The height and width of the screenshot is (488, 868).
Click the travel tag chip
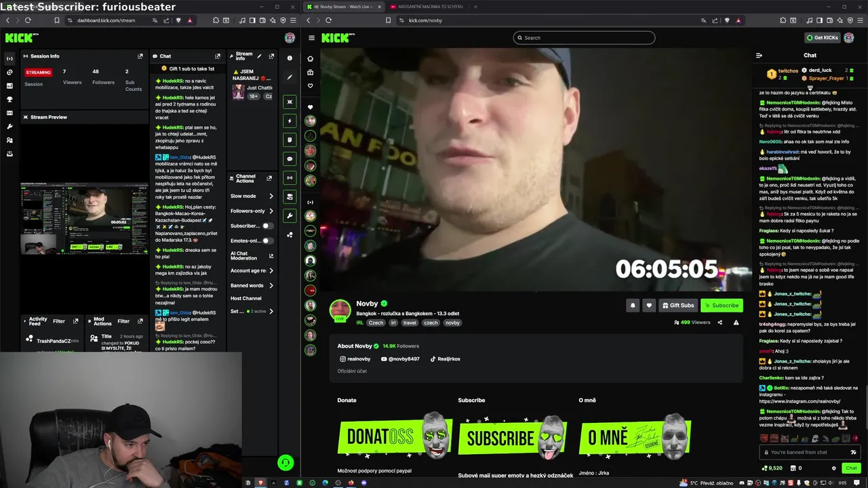pyautogui.click(x=410, y=323)
